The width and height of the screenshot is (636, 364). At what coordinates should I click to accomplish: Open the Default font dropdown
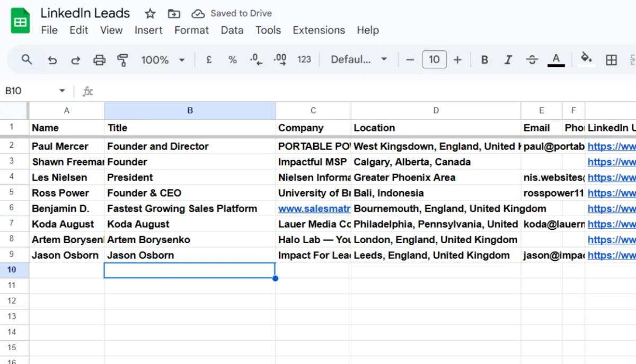359,60
